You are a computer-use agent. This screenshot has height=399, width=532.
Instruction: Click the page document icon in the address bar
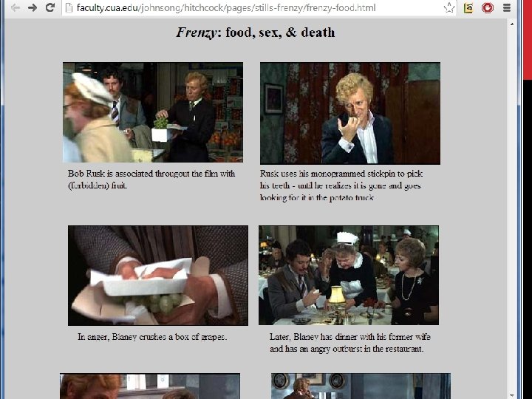coord(69,8)
